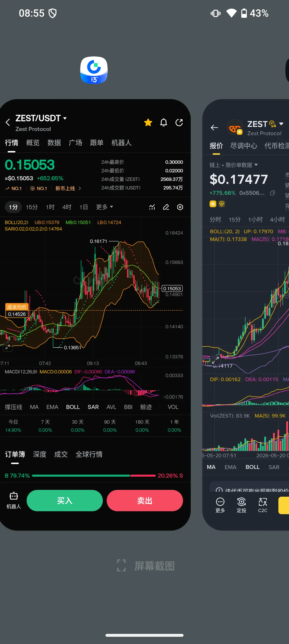The height and width of the screenshot is (644, 289).
Task: Toggle the 鲸迹 indicator
Action: (146, 407)
